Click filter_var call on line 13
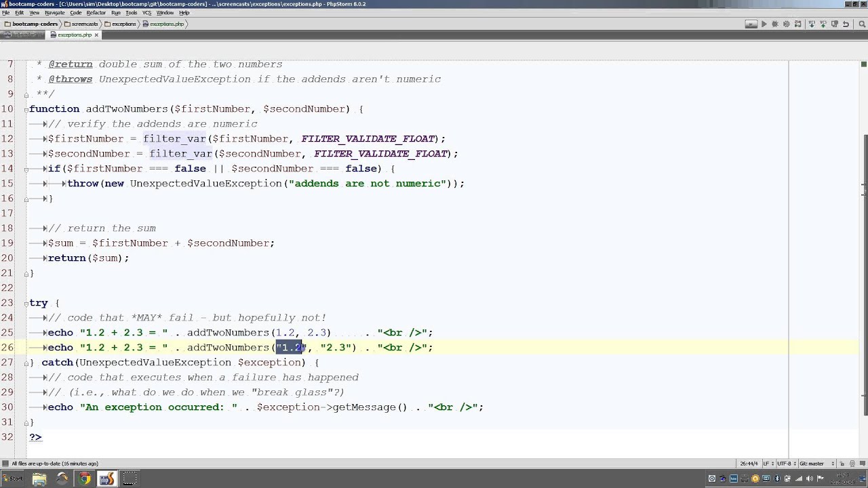Screen dimensions: 868x488 [x=181, y=154]
